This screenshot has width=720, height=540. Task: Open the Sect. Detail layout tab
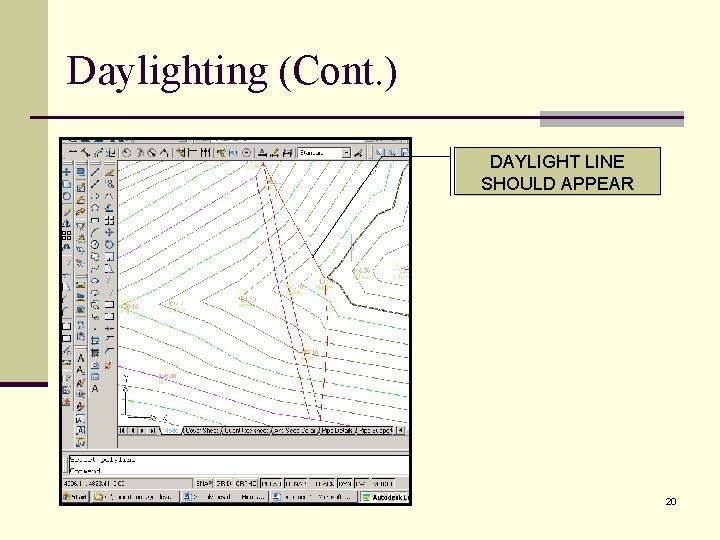point(294,431)
